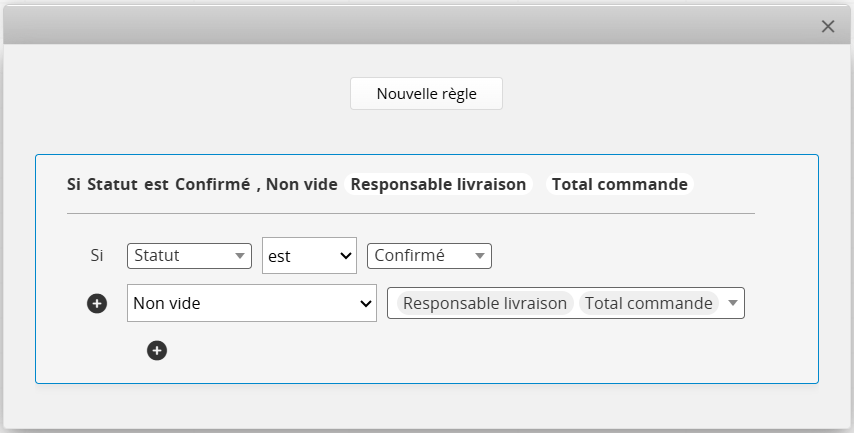This screenshot has width=854, height=433.
Task: Select Total commande tag in the field selector
Action: tap(648, 304)
